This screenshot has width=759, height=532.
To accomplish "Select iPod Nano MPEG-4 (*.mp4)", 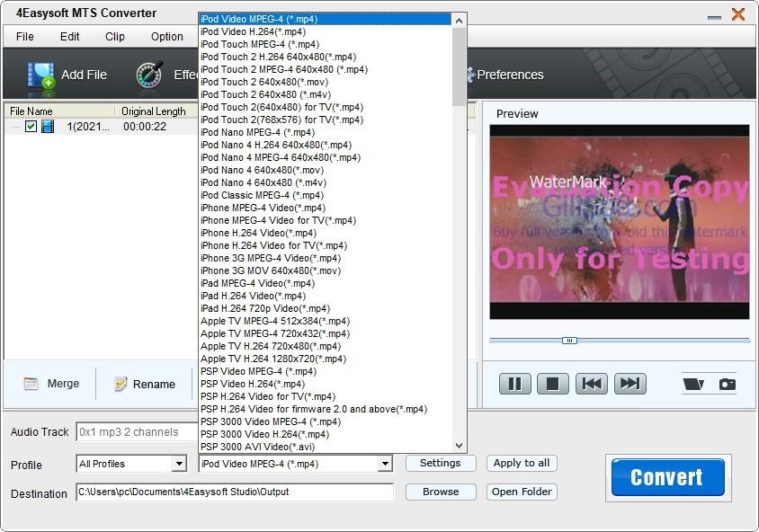I will 326,132.
